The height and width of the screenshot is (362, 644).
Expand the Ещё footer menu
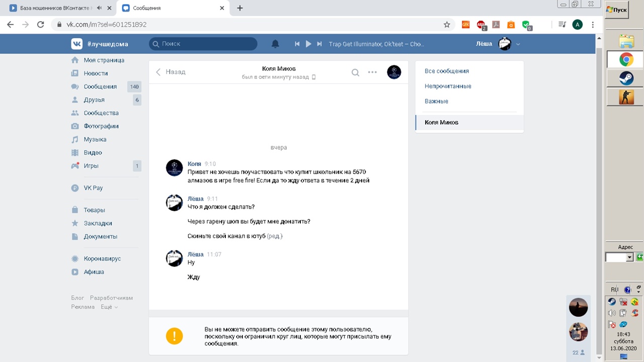(x=109, y=307)
